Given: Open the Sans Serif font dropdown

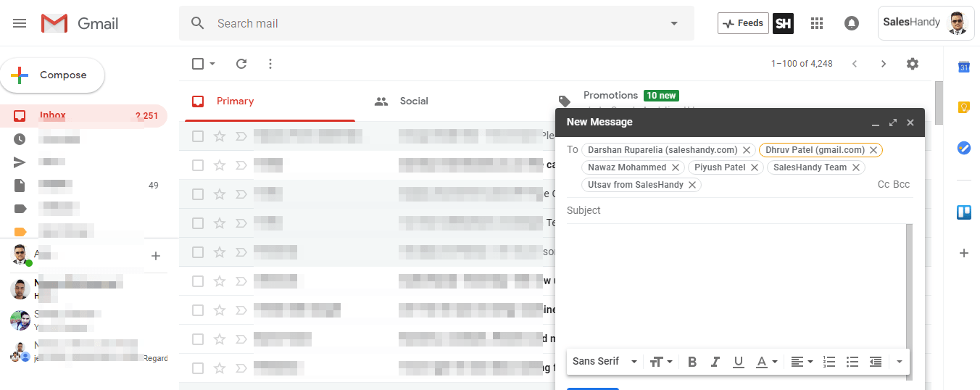Looking at the screenshot, I should click(605, 362).
